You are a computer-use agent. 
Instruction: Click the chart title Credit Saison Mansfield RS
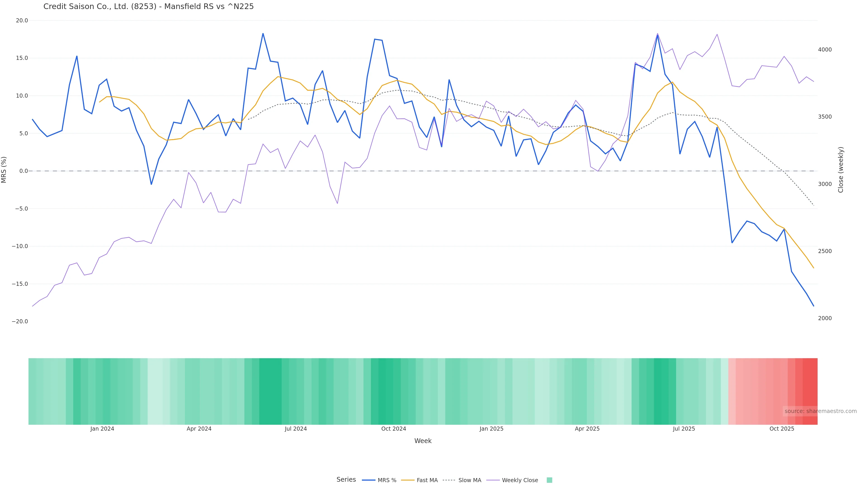148,6
